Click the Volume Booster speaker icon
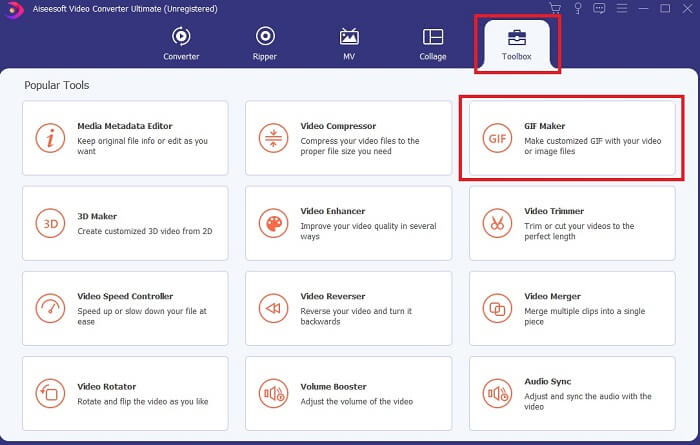The width and height of the screenshot is (700, 445). [273, 393]
